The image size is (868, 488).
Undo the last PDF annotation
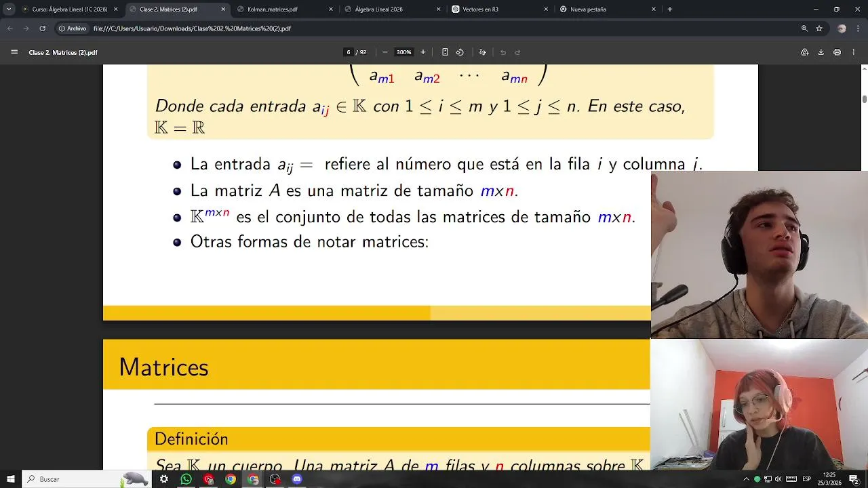click(x=503, y=52)
